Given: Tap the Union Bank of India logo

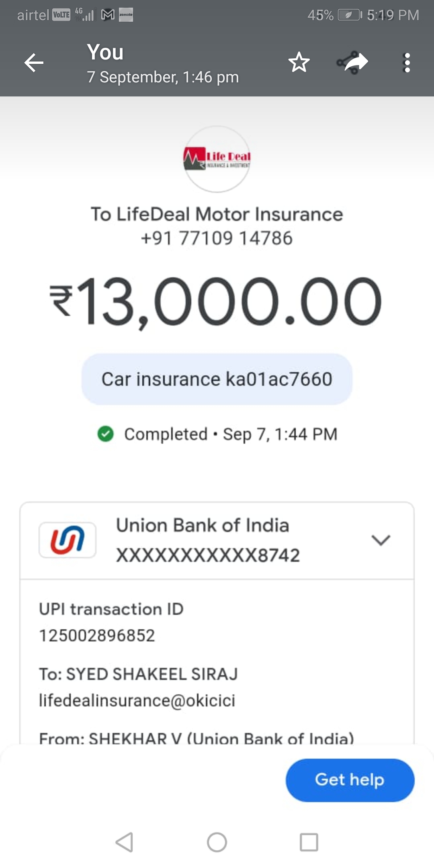Looking at the screenshot, I should coord(68,540).
